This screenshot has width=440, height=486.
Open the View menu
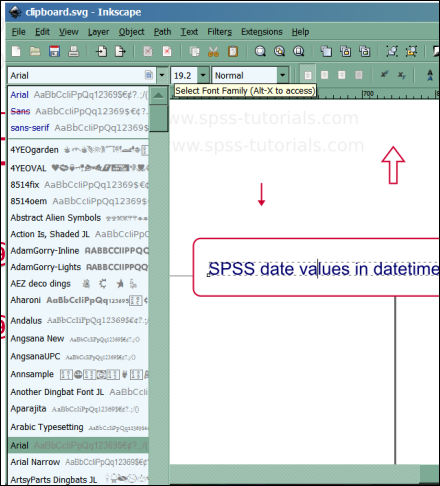pos(69,32)
